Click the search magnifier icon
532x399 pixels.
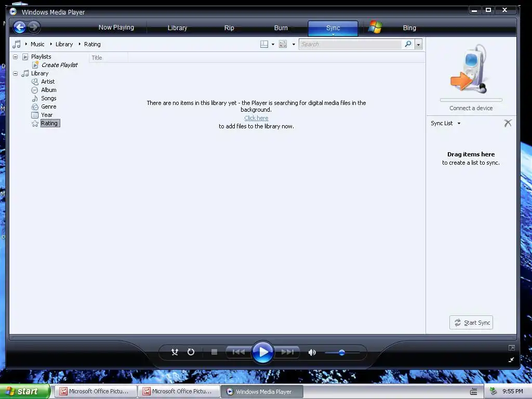(x=408, y=44)
